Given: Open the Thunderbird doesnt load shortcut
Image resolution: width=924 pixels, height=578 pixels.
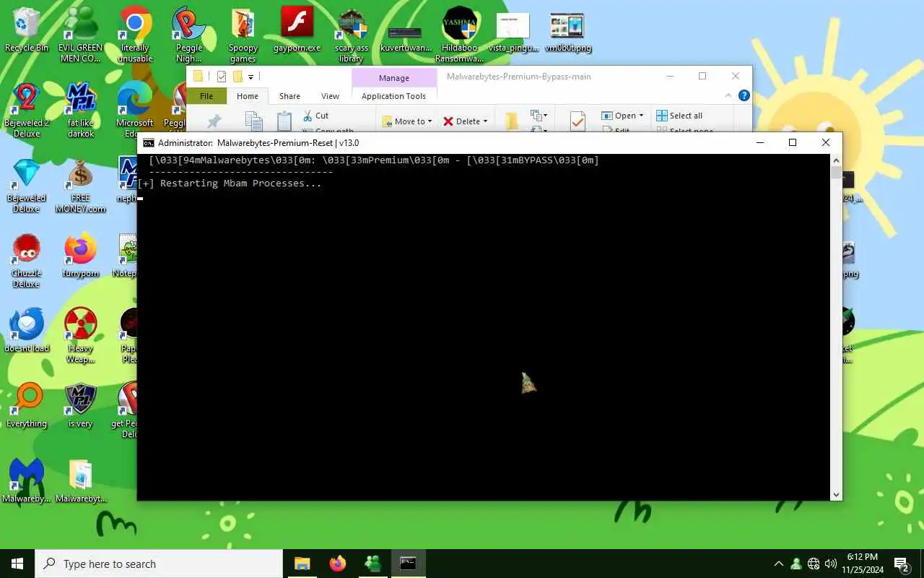Looking at the screenshot, I should click(27, 331).
